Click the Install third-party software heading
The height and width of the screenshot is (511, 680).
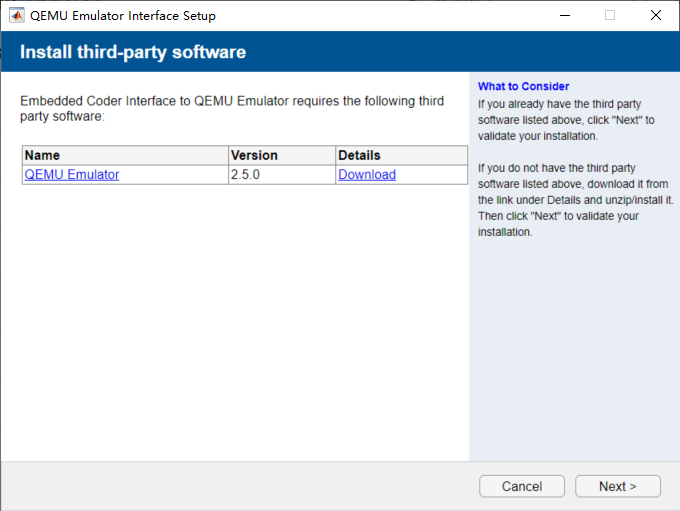(x=133, y=52)
